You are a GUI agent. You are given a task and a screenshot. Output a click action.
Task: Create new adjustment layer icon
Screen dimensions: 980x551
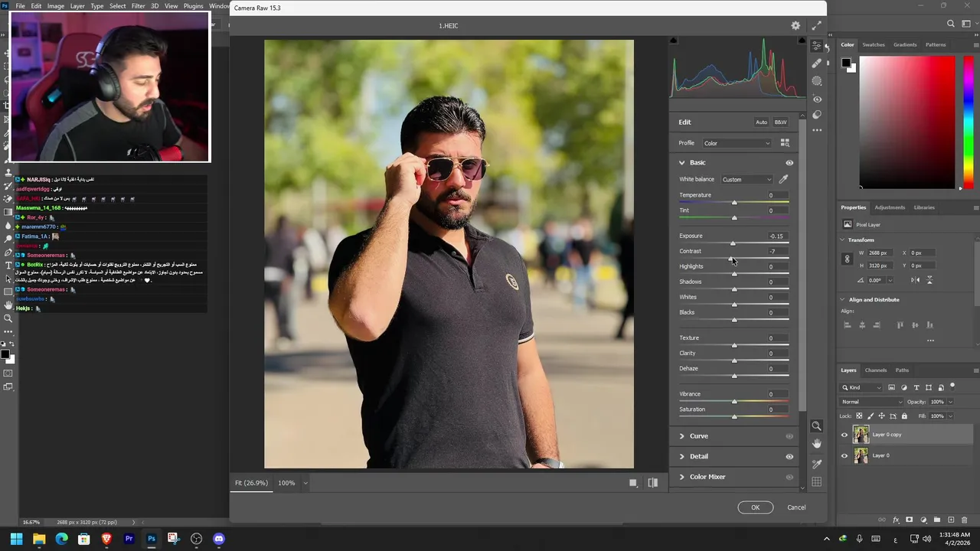(x=923, y=520)
